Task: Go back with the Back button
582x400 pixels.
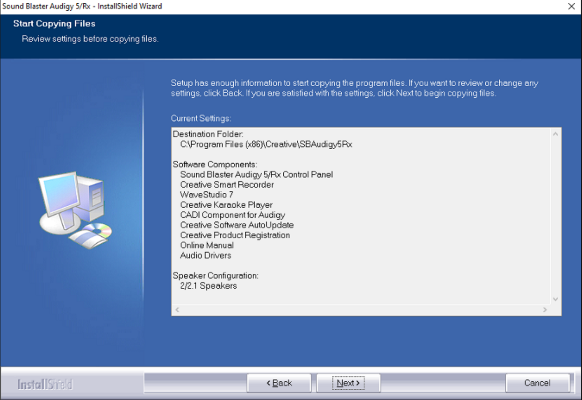Action: (x=279, y=383)
